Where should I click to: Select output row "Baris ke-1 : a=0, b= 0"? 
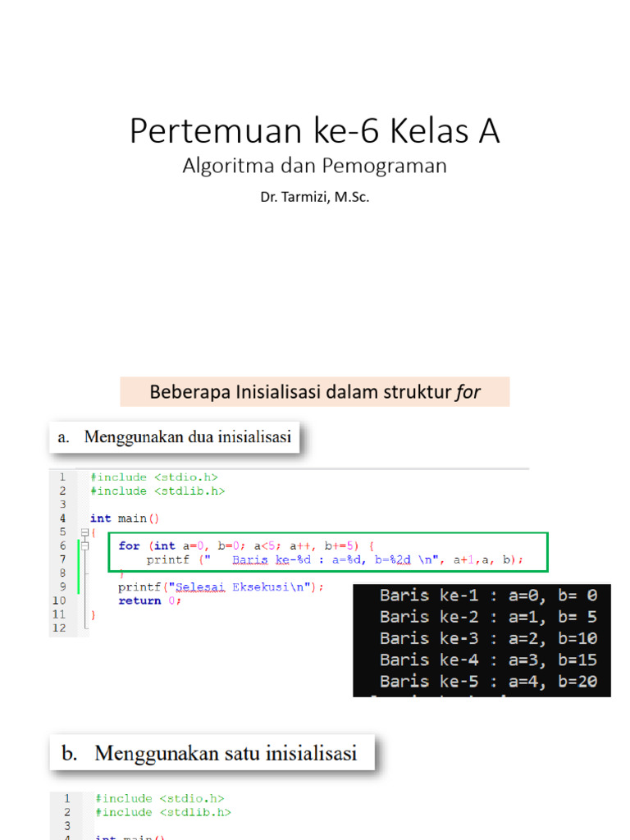point(488,596)
